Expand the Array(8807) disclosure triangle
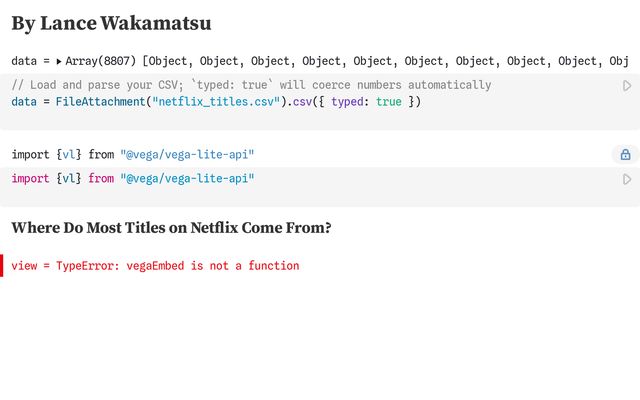 click(x=59, y=62)
